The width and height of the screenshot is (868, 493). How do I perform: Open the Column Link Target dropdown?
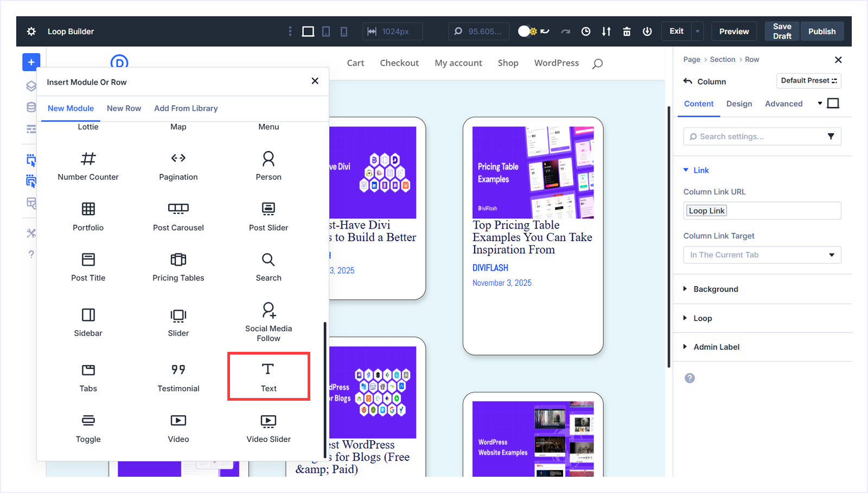[x=762, y=255]
